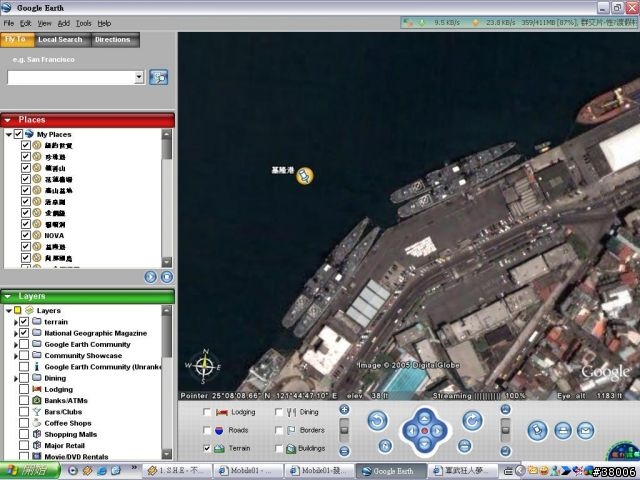Select the Fly To tab
Viewport: 640px width, 480px height.
16,39
